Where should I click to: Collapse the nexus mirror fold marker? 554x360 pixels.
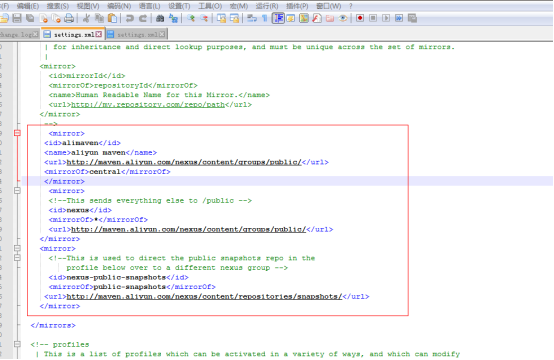coord(17,191)
